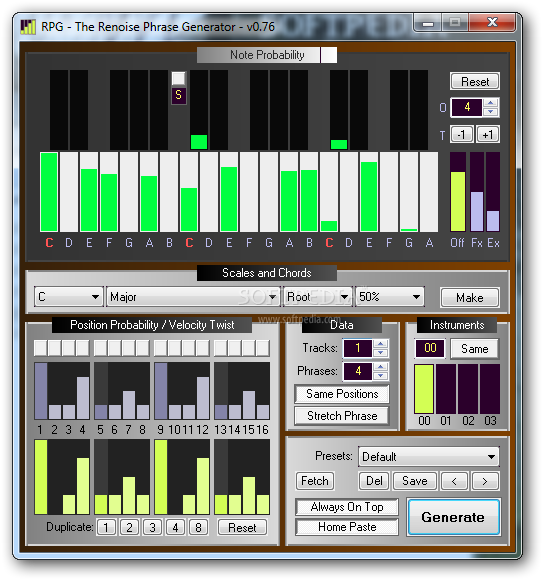Toggle the Stretch Phrase option

pos(342,416)
